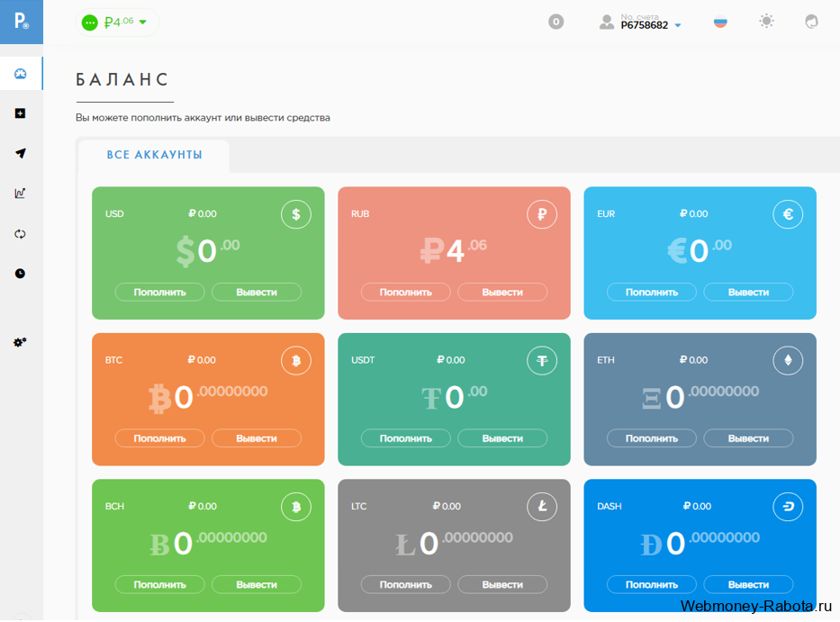Open the paper plane transfer icon
This screenshot has width=840, height=622.
21,153
